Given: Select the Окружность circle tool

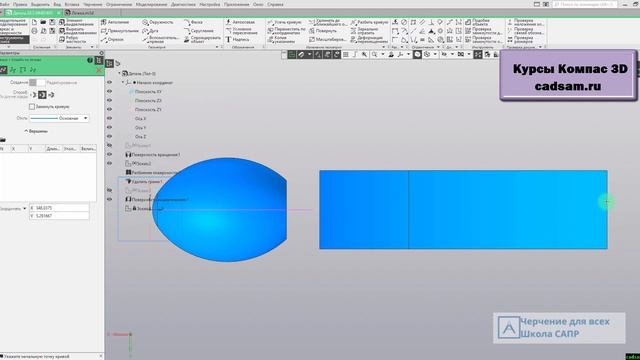Looking at the screenshot, I should (x=158, y=22).
